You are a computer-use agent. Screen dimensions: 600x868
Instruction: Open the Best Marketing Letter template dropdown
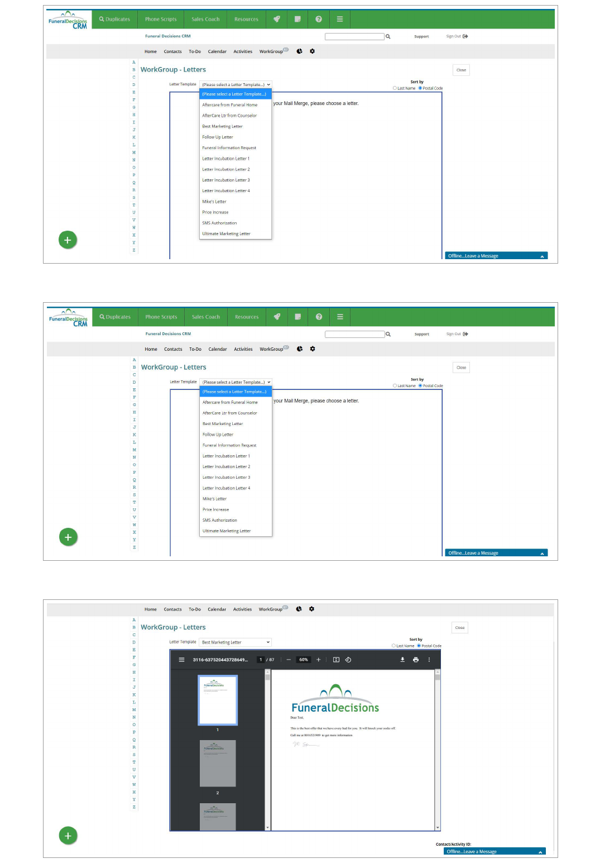tap(236, 642)
